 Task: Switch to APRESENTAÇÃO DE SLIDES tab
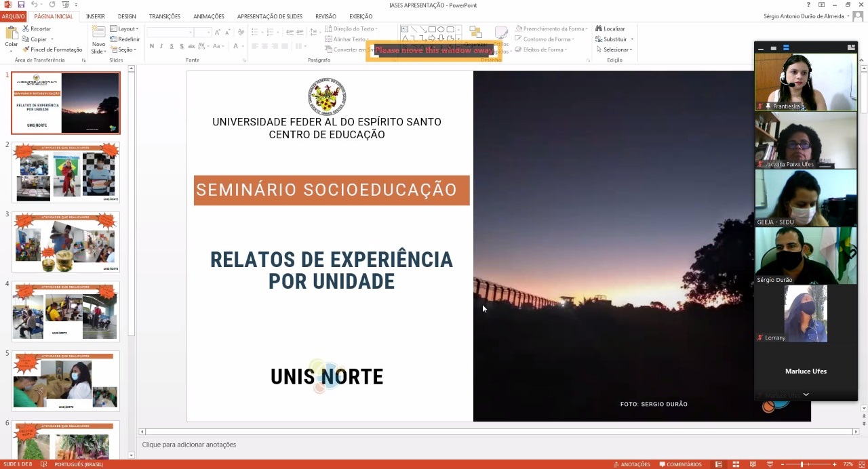pos(269,16)
